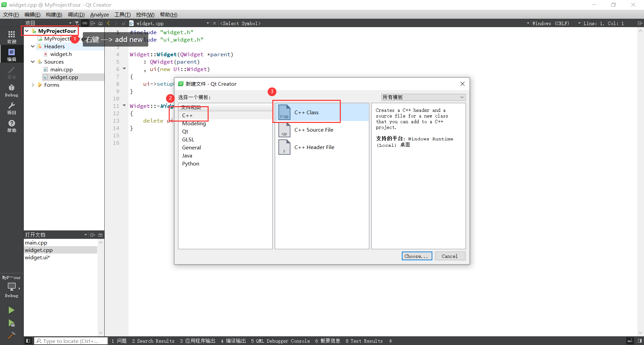Open kit selector monitor icon

[x=11, y=287]
